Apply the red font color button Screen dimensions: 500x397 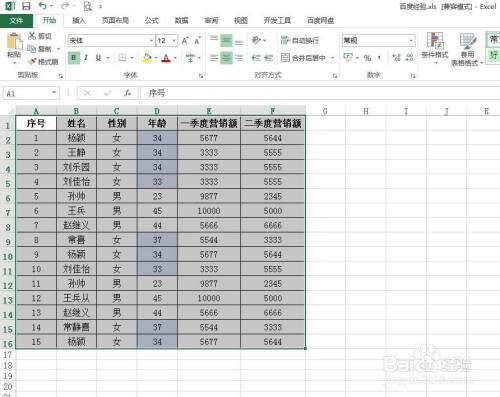pyautogui.click(x=166, y=58)
